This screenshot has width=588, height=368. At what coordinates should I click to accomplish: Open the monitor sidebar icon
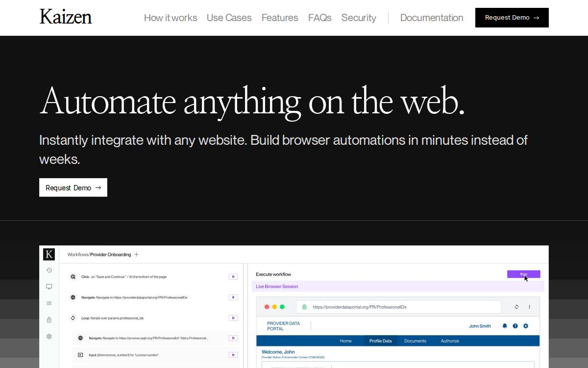[49, 287]
